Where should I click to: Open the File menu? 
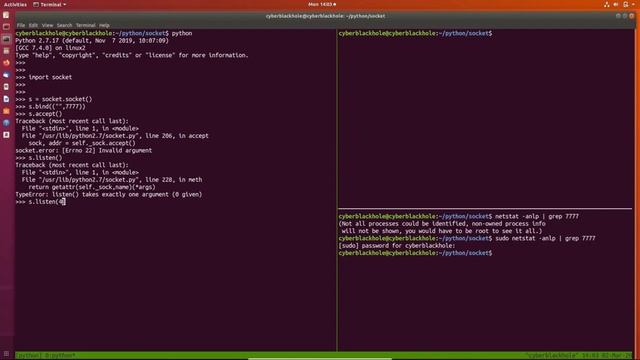tap(21, 25)
